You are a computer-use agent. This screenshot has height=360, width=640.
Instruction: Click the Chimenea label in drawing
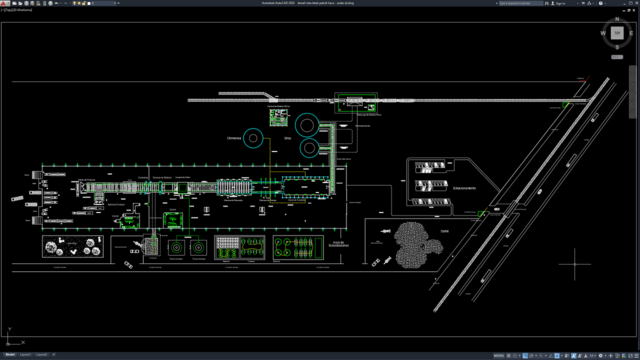[x=234, y=138]
